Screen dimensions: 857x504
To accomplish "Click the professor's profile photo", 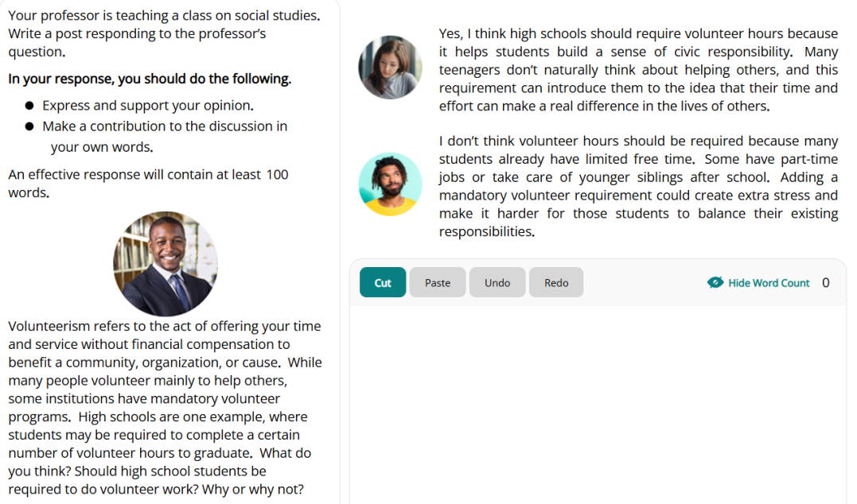I will [x=166, y=264].
